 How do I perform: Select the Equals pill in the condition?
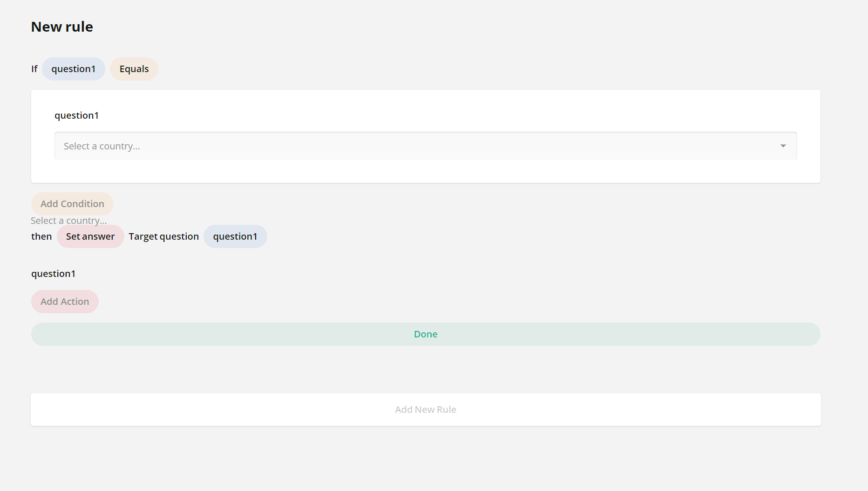tap(134, 68)
